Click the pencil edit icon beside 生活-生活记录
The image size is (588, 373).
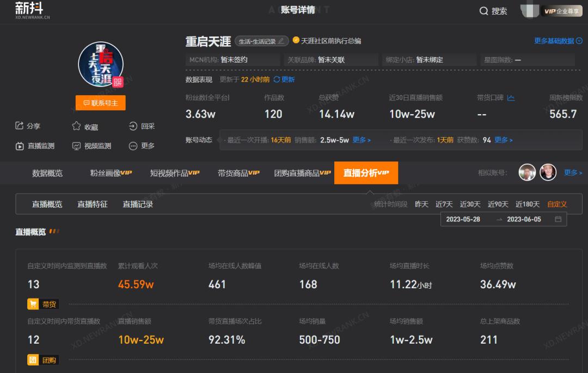[281, 41]
